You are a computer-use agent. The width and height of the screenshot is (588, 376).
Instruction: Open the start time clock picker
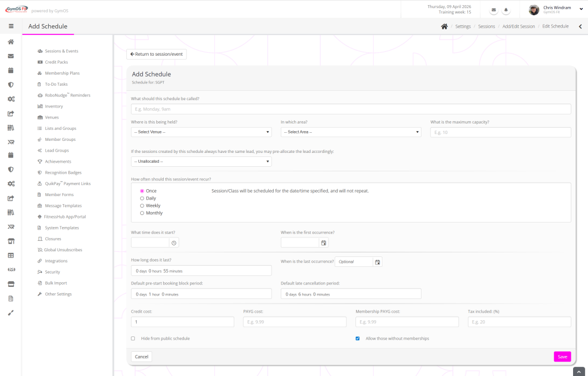click(174, 243)
